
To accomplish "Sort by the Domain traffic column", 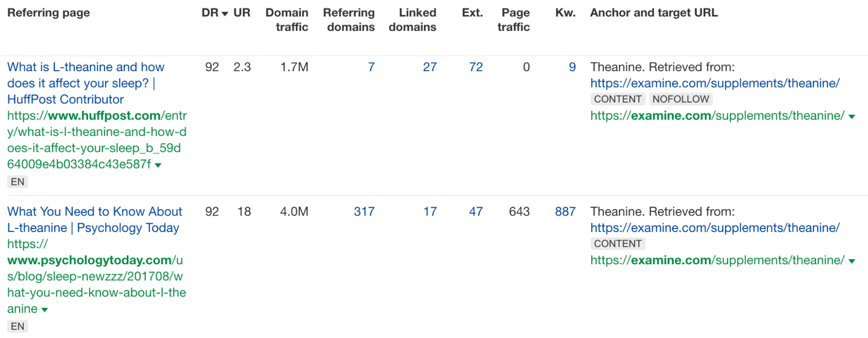I will pyautogui.click(x=287, y=20).
